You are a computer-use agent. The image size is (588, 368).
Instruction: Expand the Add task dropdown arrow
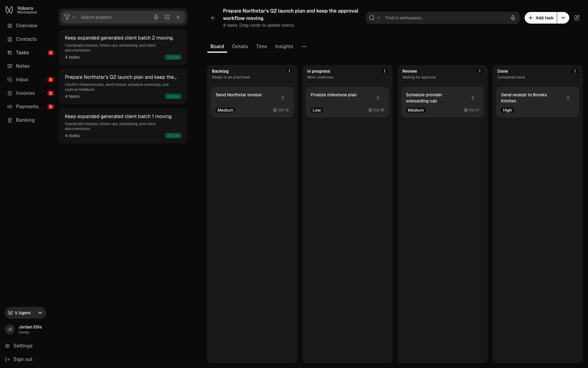[563, 18]
